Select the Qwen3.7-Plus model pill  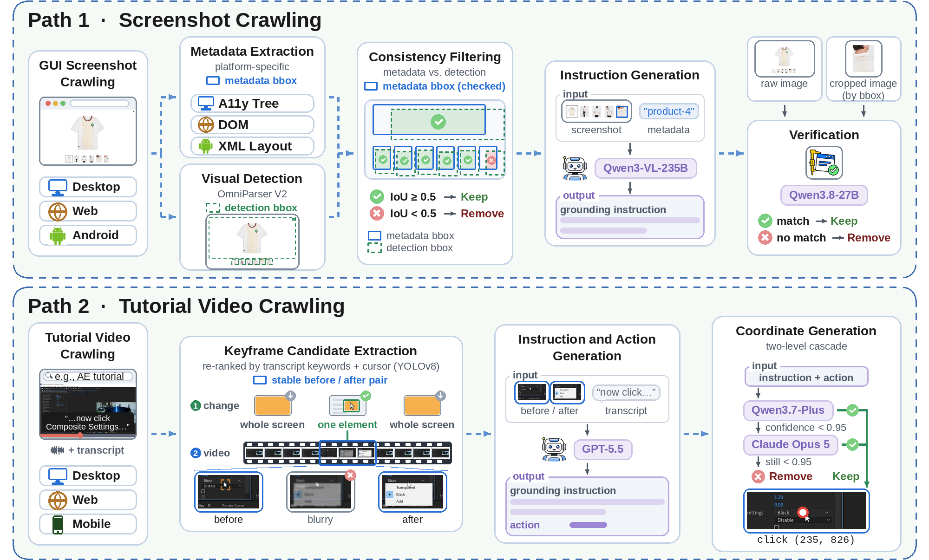click(x=788, y=410)
